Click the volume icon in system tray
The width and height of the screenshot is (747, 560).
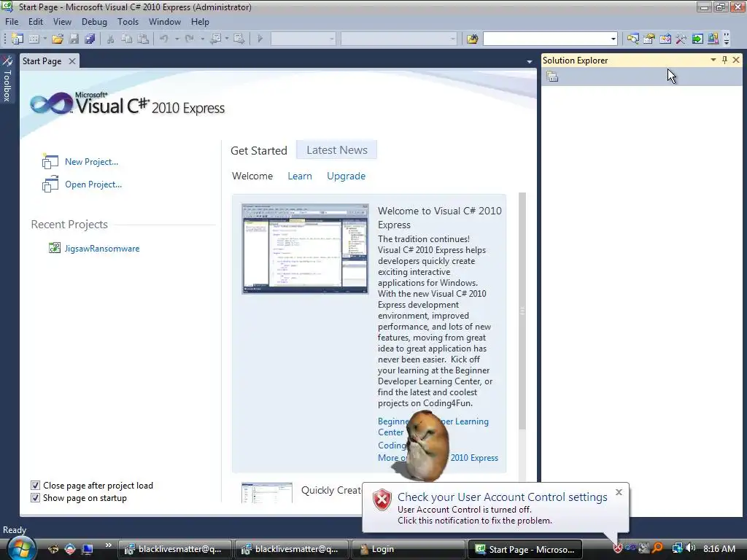[691, 548]
